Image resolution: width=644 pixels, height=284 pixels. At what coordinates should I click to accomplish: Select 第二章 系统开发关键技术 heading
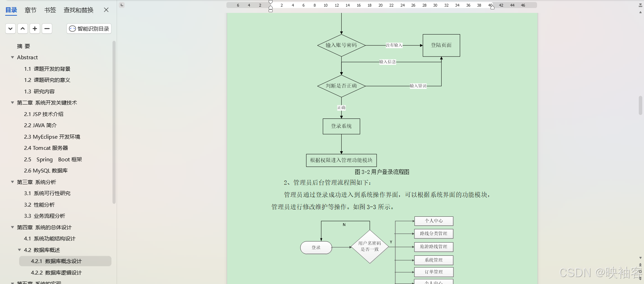click(x=47, y=102)
